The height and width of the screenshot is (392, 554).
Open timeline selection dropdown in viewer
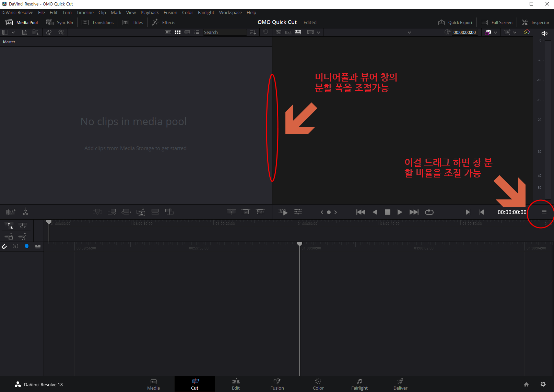click(x=409, y=32)
